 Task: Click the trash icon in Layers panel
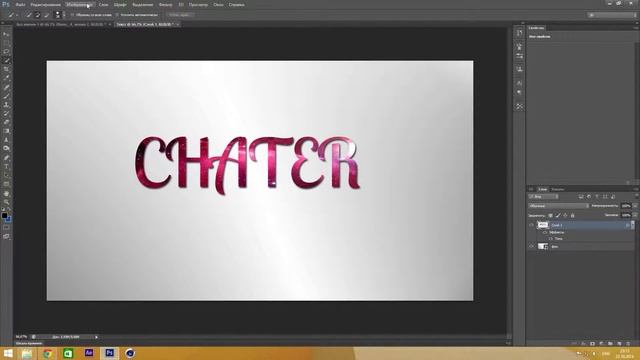tap(628, 344)
